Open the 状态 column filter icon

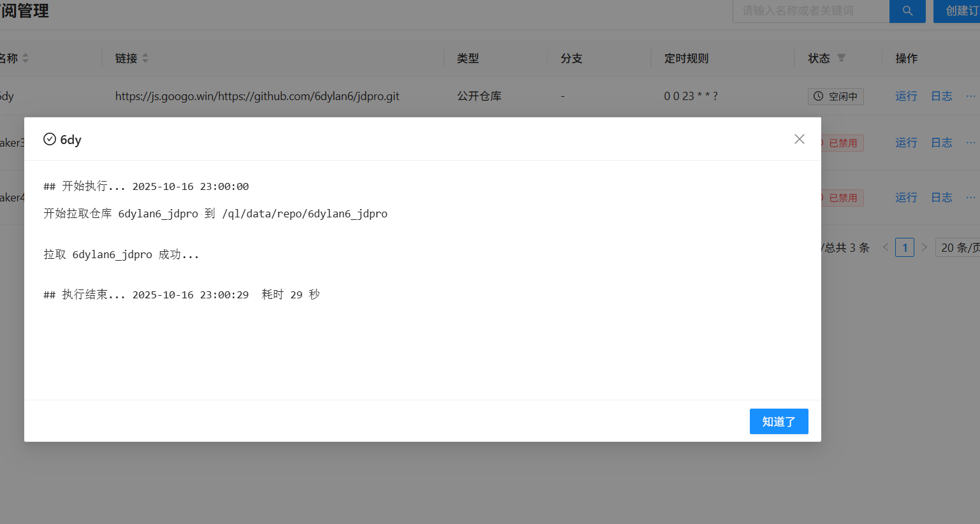tap(841, 58)
